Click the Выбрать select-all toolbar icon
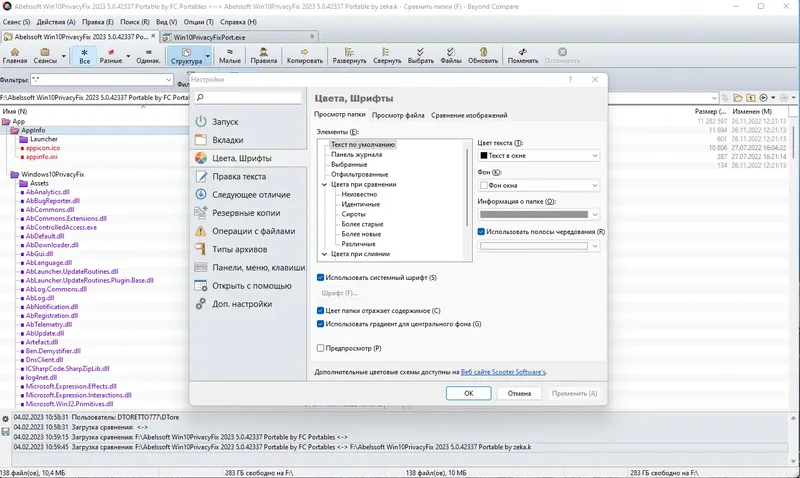The image size is (800, 478). pyautogui.click(x=420, y=56)
